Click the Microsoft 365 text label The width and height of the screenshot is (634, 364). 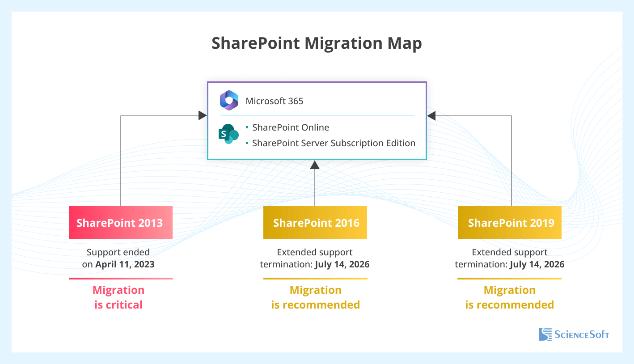click(274, 101)
